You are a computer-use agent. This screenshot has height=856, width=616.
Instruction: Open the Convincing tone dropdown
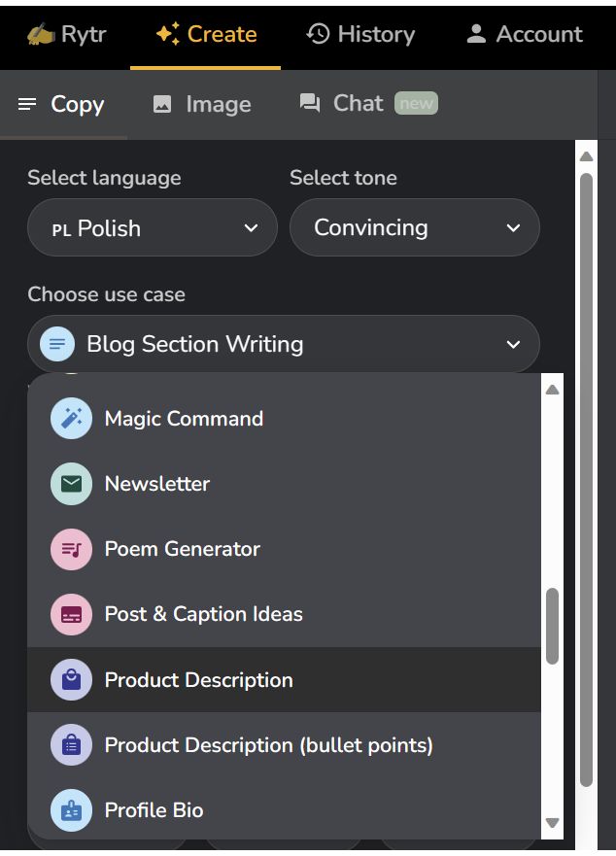point(415,228)
